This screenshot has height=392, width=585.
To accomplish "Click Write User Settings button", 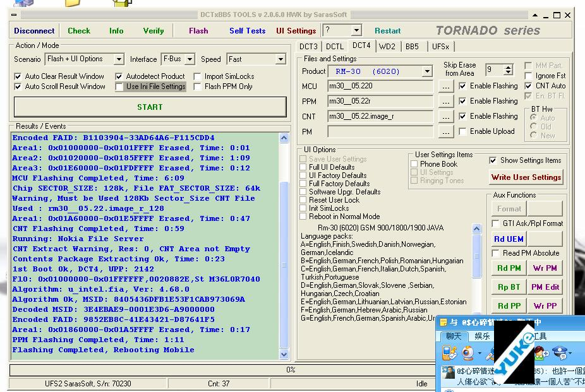I will tap(526, 177).
